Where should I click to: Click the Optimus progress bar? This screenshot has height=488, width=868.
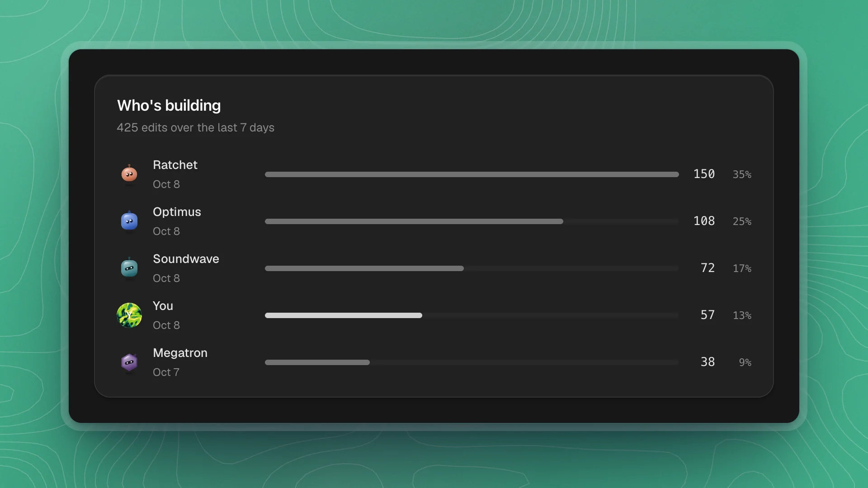472,221
